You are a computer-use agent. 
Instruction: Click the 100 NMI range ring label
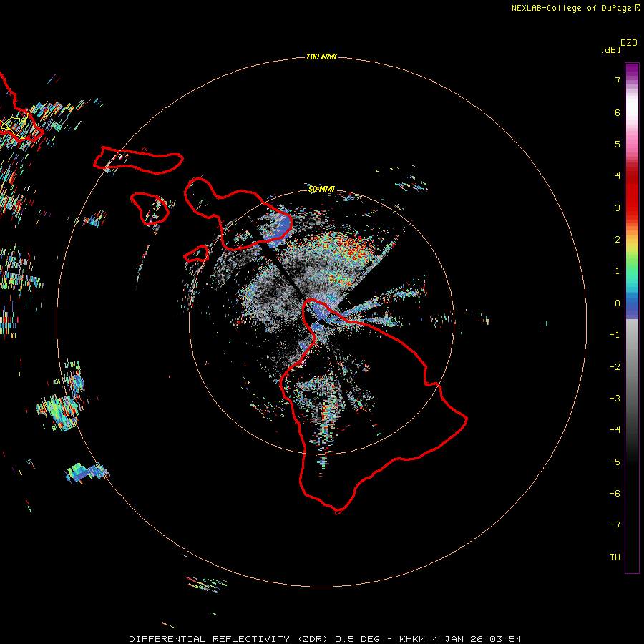(321, 57)
